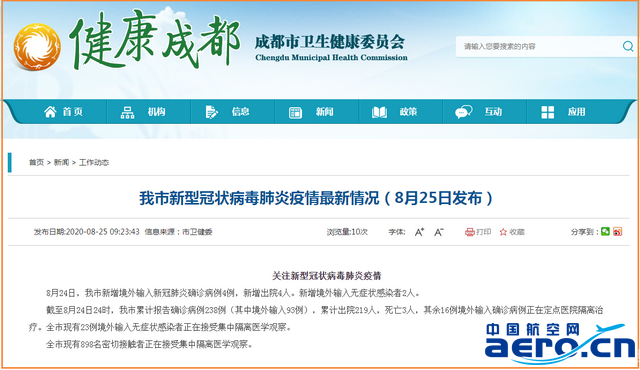Click the search magnifier icon
The height and width of the screenshot is (370, 640).
point(628,46)
